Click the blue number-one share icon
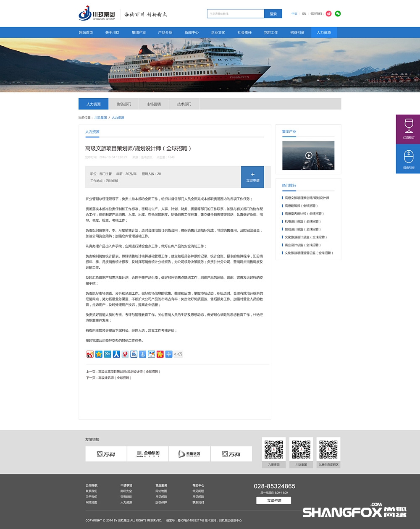 pos(142,354)
